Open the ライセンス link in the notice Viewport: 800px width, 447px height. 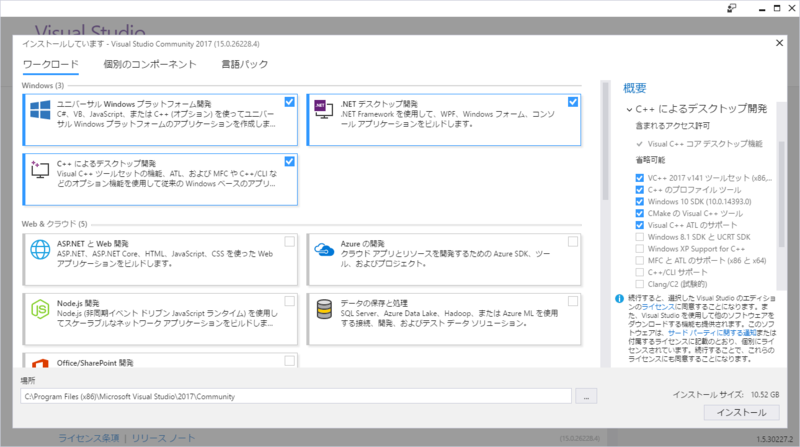click(x=658, y=307)
